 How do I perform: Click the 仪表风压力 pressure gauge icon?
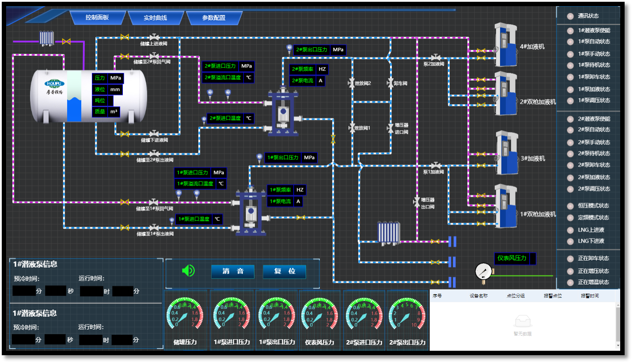click(x=483, y=272)
